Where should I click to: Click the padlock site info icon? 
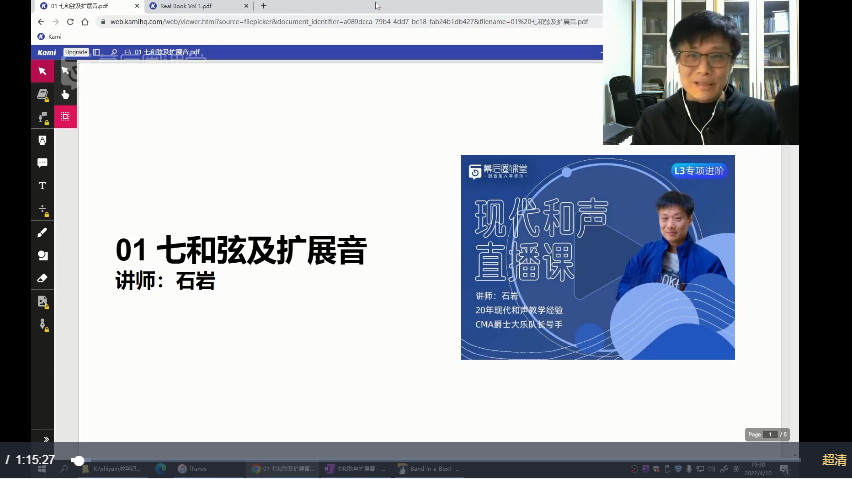click(103, 22)
